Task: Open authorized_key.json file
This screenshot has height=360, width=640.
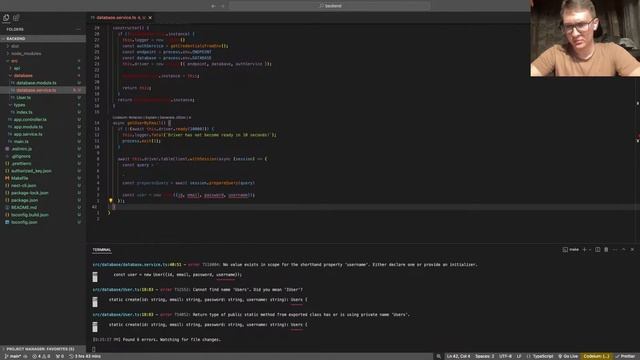Action: [31, 171]
